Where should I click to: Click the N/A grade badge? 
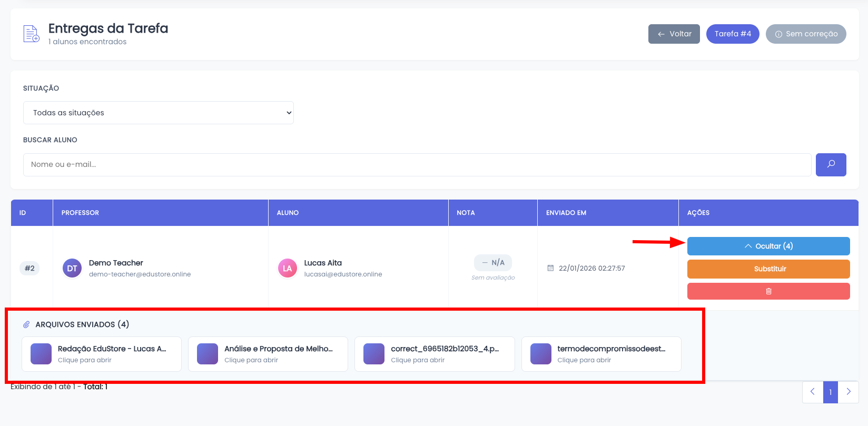point(492,262)
